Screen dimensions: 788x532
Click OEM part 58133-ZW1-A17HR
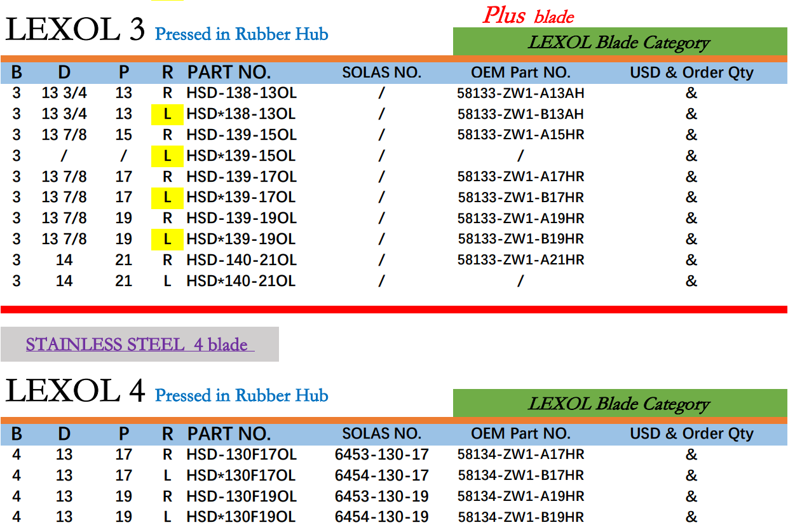(520, 177)
